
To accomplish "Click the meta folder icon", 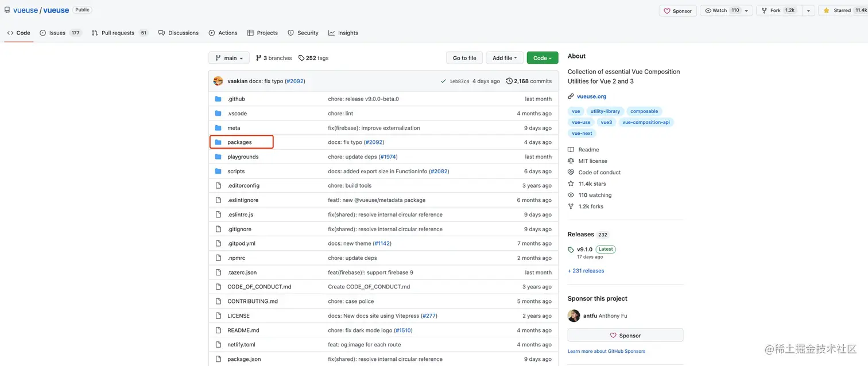I will [218, 128].
